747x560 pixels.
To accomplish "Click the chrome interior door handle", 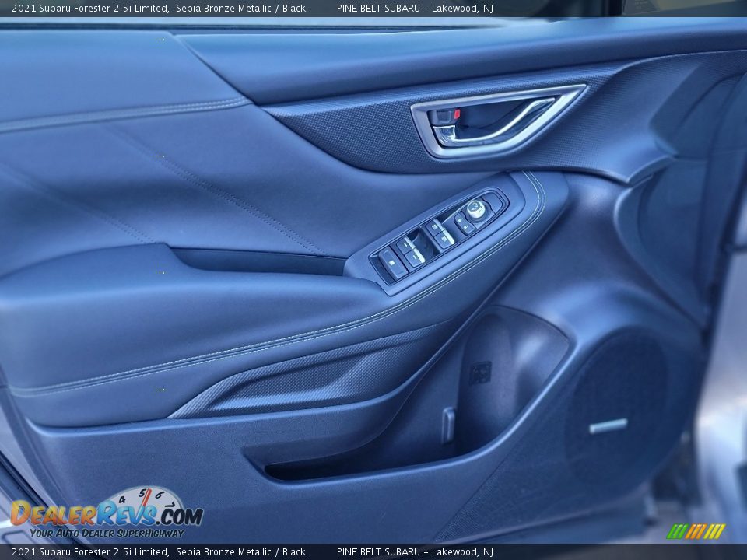I will [498, 120].
